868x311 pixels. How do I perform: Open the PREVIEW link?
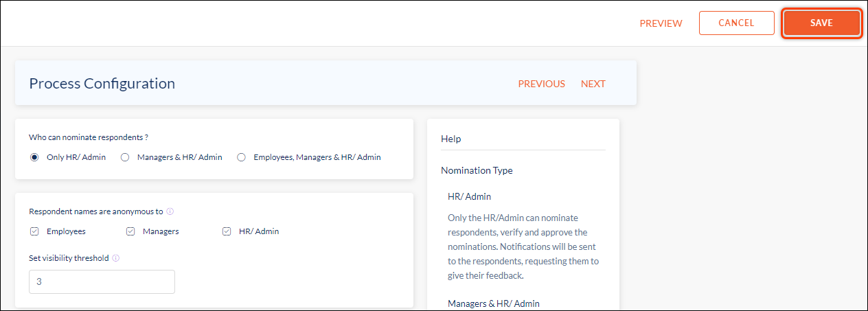point(661,23)
